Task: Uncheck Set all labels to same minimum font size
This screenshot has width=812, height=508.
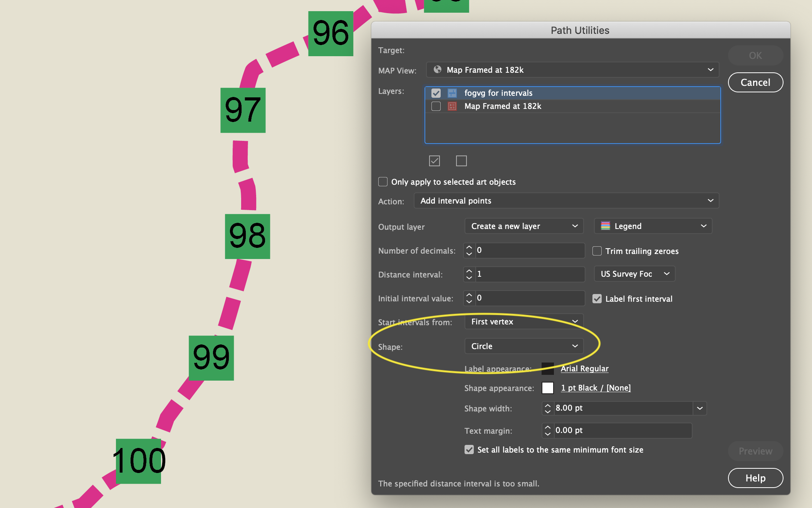Action: tap(469, 450)
